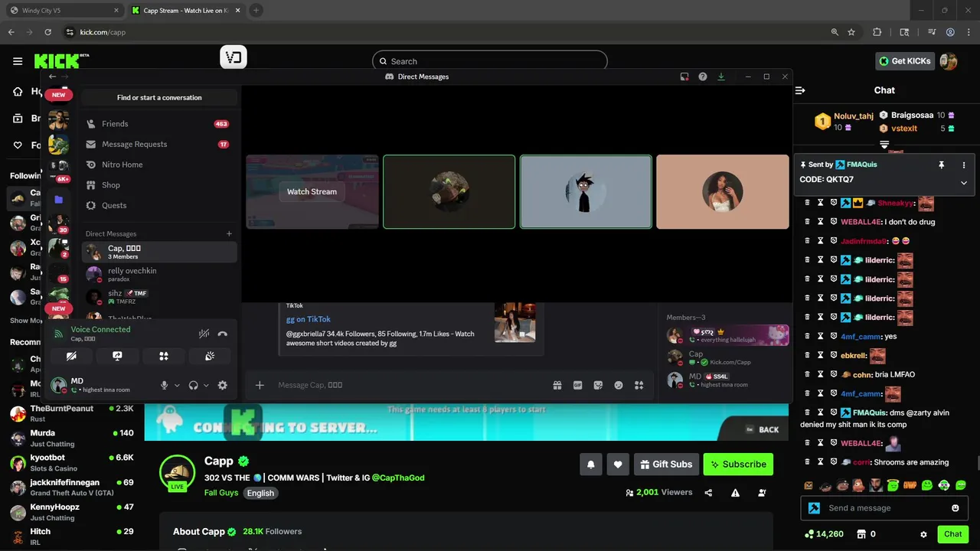Screen dimensions: 980x551
Task: Switch to the Windy City V5 browser tab
Action: coord(64,11)
